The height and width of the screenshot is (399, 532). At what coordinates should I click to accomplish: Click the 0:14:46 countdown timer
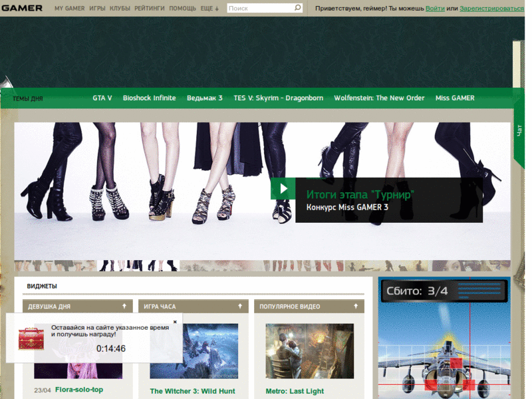tap(111, 348)
